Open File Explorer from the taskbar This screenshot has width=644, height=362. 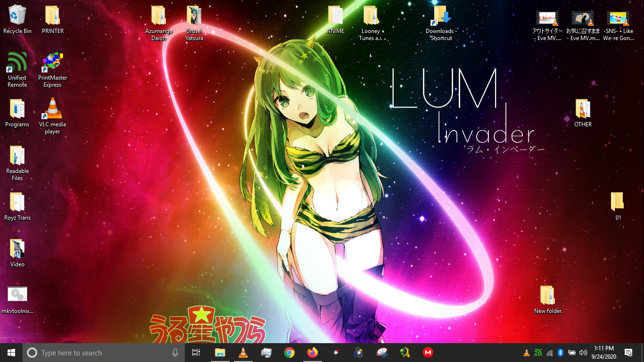tap(220, 353)
